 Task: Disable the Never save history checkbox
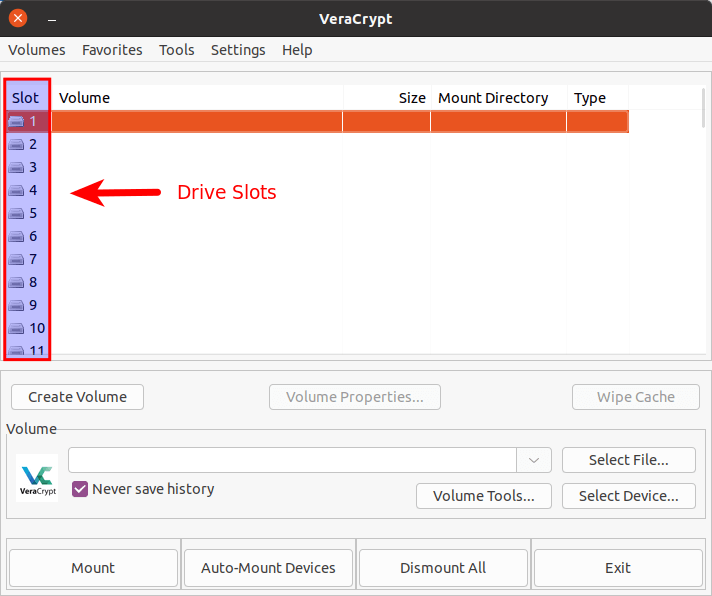click(81, 489)
